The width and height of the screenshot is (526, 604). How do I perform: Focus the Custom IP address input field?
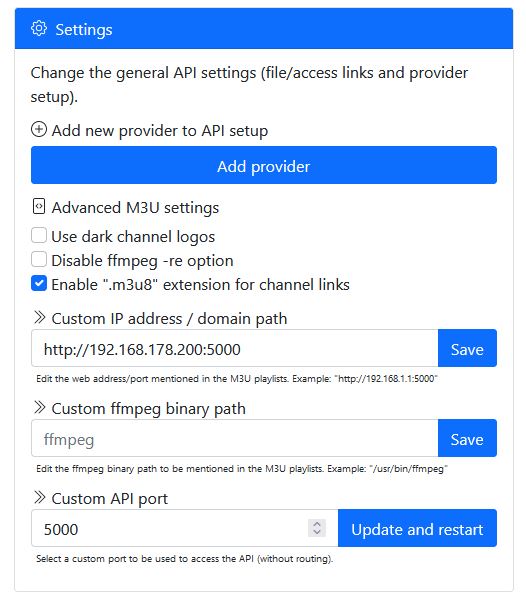[x=235, y=348]
